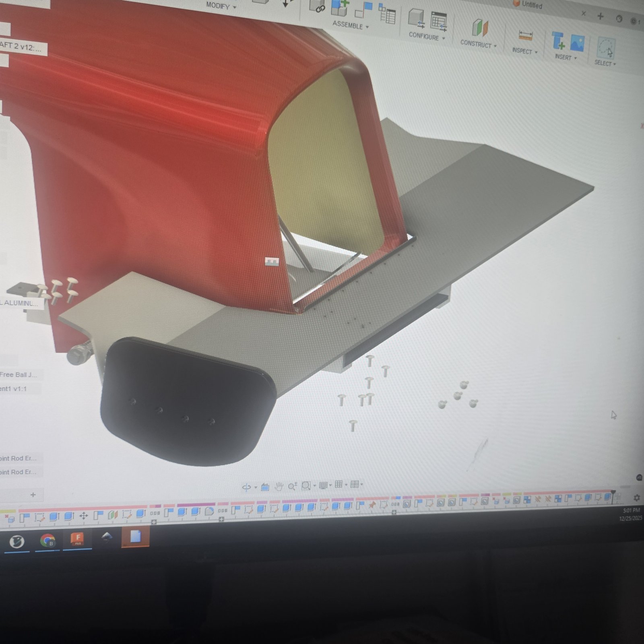This screenshot has width=644, height=644.
Task: Activate the Pan hand tool
Action: click(279, 486)
